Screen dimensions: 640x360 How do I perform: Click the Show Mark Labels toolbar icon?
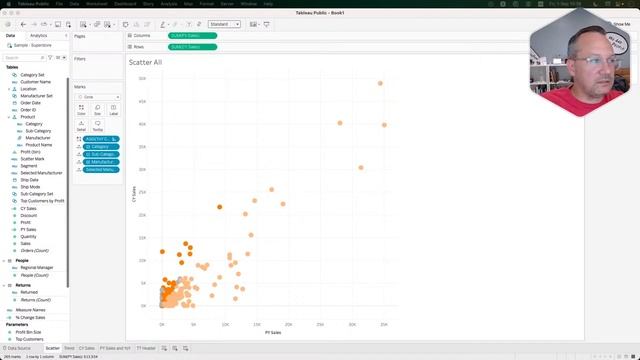[189, 24]
